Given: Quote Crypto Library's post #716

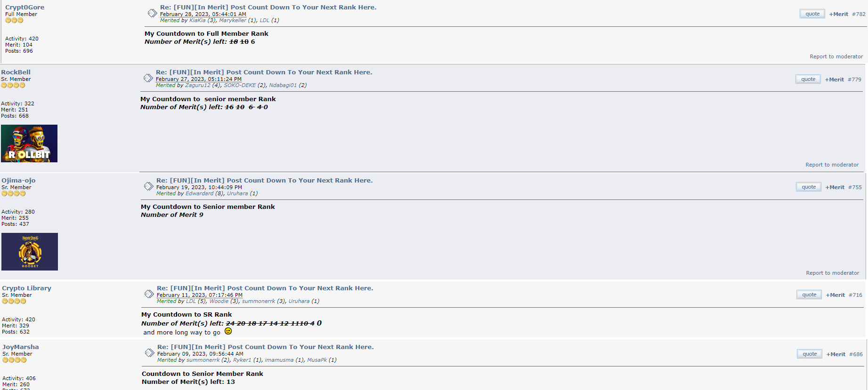Looking at the screenshot, I should coord(809,294).
